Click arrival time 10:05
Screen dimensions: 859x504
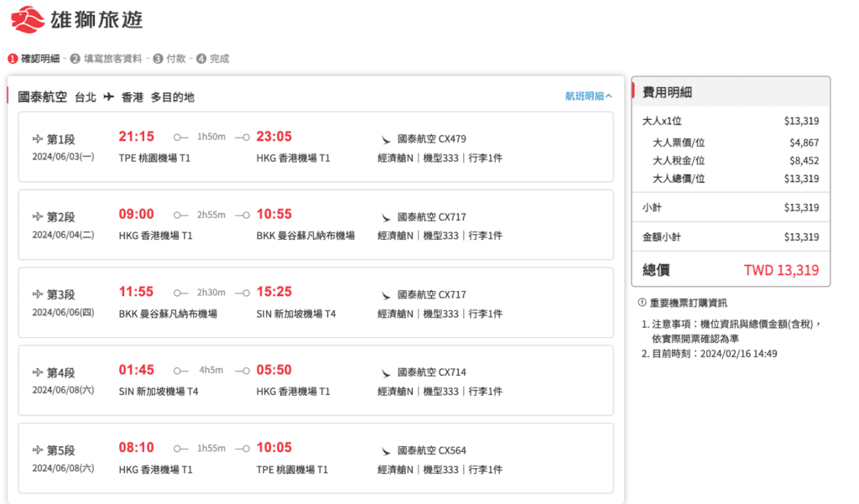click(274, 448)
